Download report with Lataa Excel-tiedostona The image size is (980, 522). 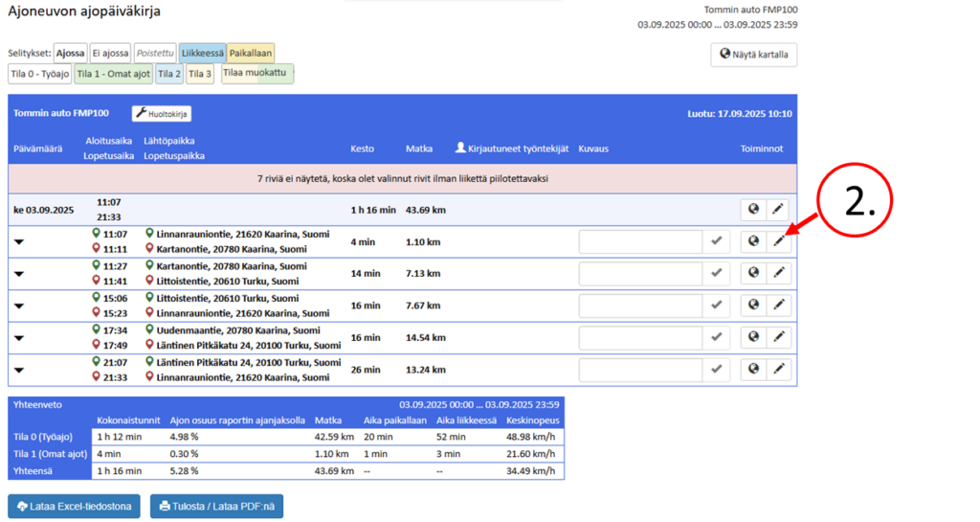(74, 506)
